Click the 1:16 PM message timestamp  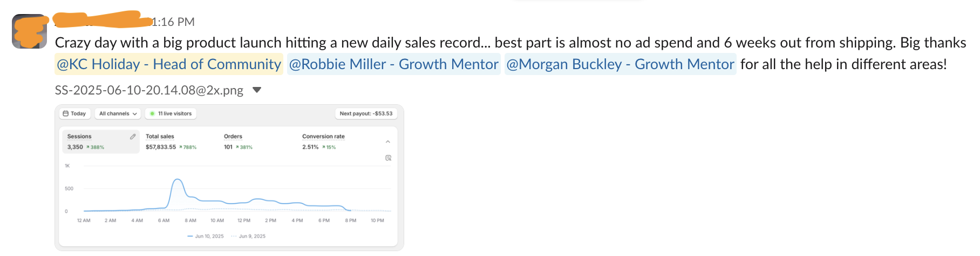coord(173,22)
